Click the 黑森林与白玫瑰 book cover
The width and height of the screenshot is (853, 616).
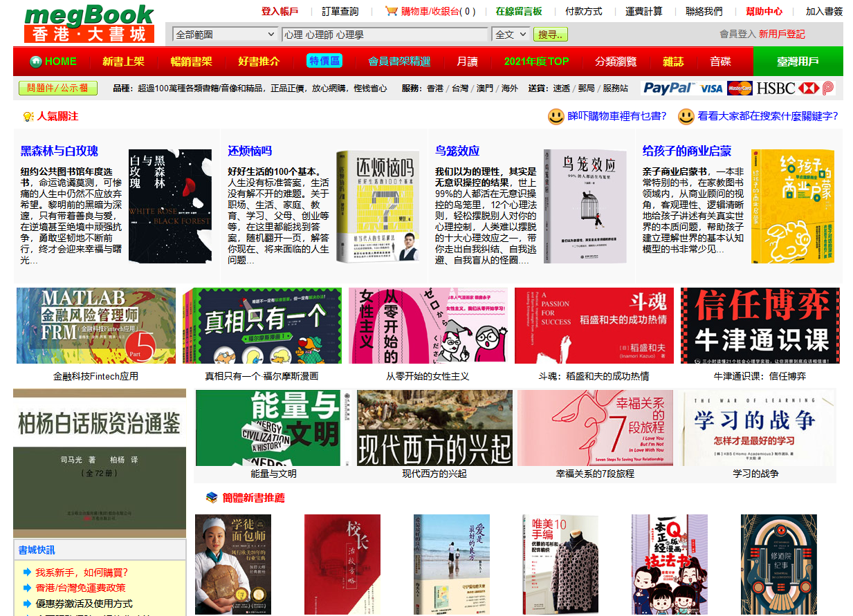[170, 206]
